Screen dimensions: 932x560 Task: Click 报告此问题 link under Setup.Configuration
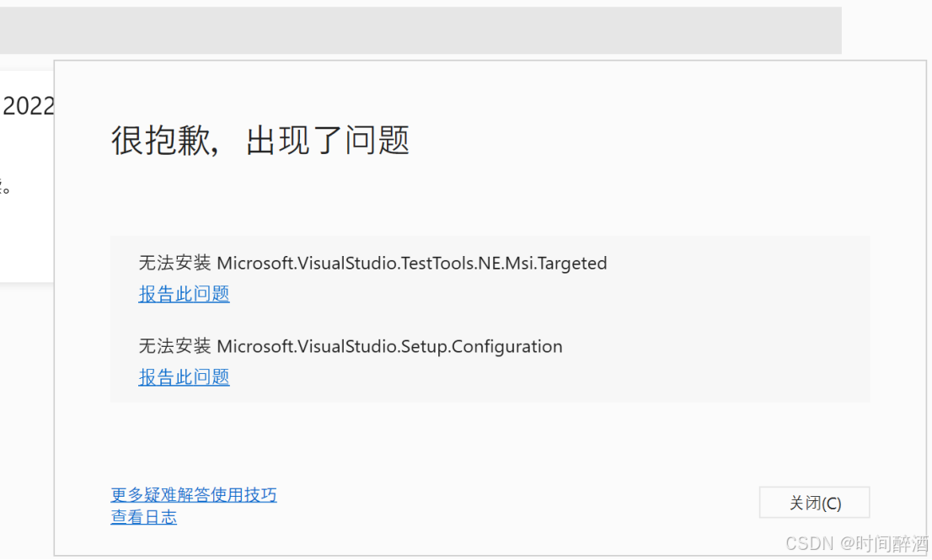185,377
